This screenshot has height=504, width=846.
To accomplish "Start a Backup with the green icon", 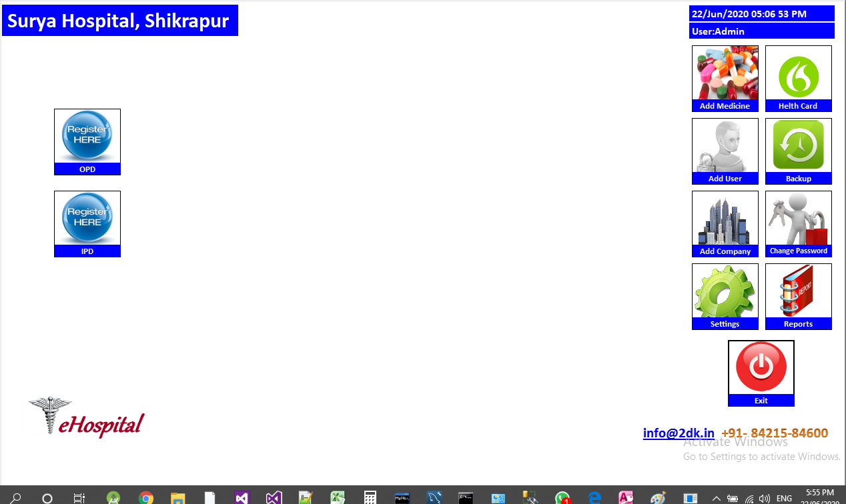I will 798,146.
